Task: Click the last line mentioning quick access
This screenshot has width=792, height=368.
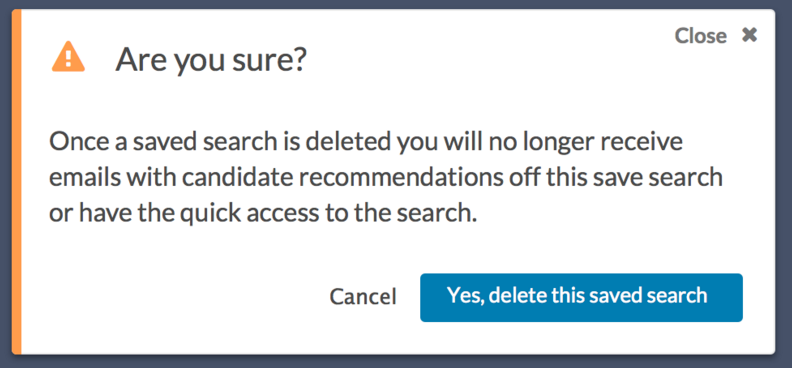Action: pyautogui.click(x=263, y=214)
